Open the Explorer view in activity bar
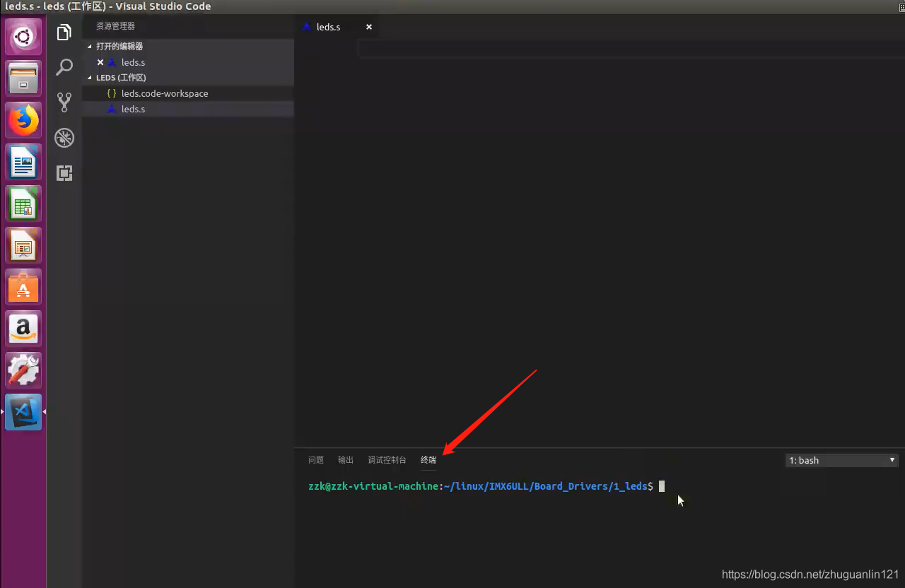 64,33
